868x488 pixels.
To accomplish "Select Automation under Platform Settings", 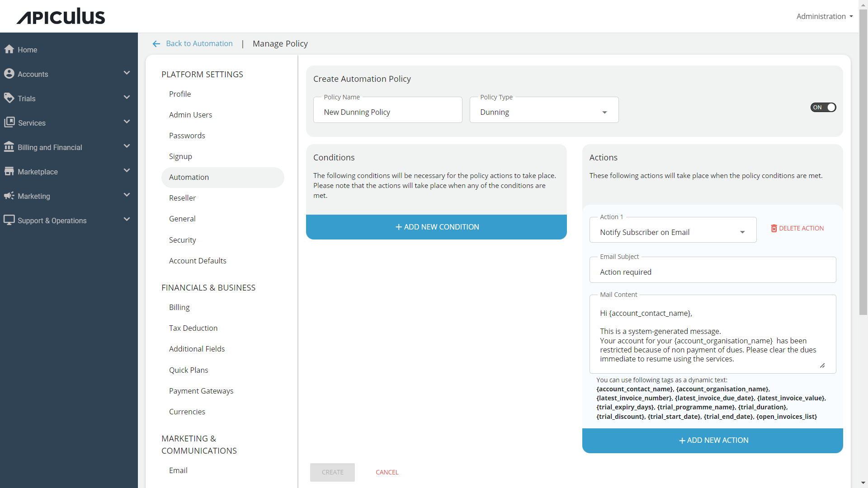I will click(189, 177).
